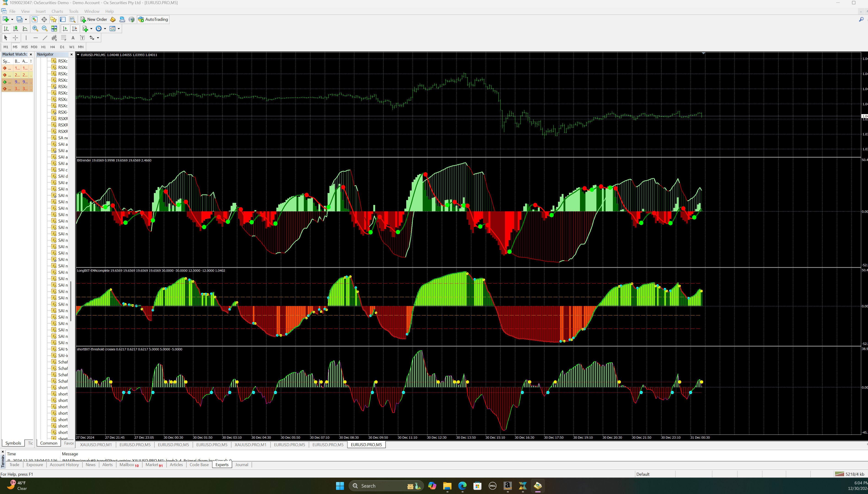
Task: Open the periodicity clock dropdown arrow
Action: tap(105, 29)
